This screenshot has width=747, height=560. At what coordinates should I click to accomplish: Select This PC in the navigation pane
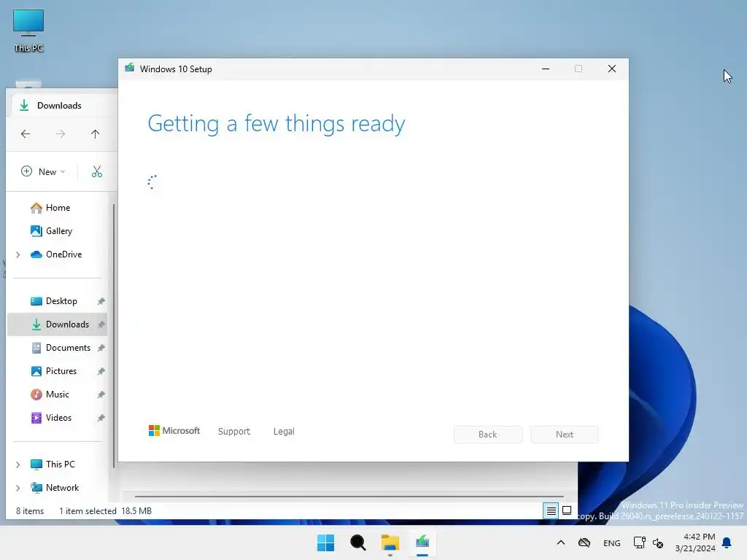(x=60, y=464)
